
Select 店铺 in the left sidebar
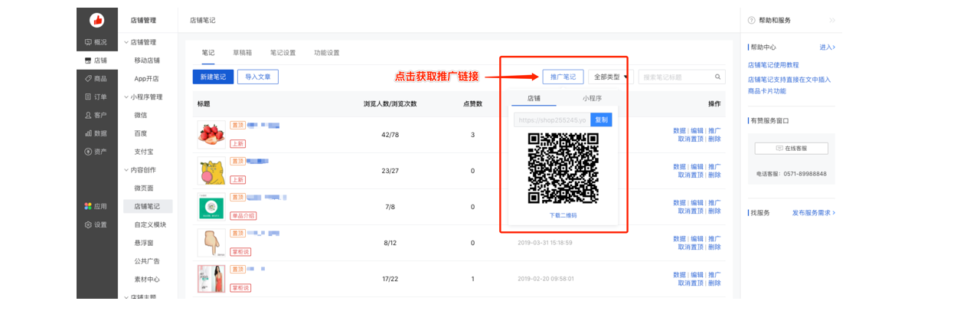[96, 61]
